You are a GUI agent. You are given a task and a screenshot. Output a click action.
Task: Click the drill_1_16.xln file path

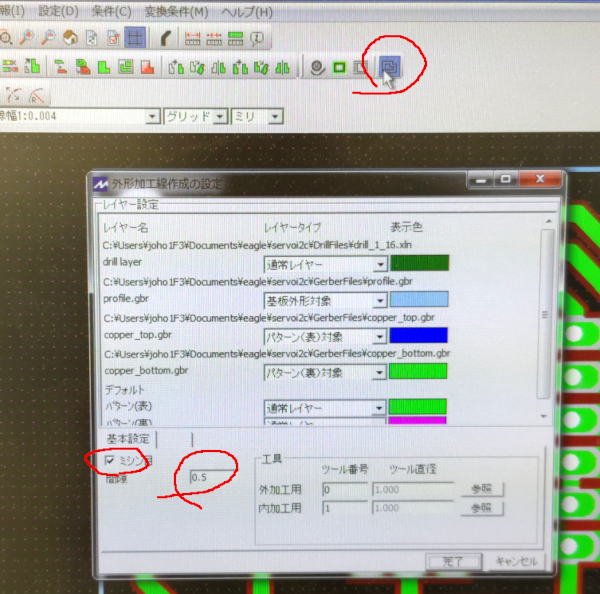click(x=257, y=245)
